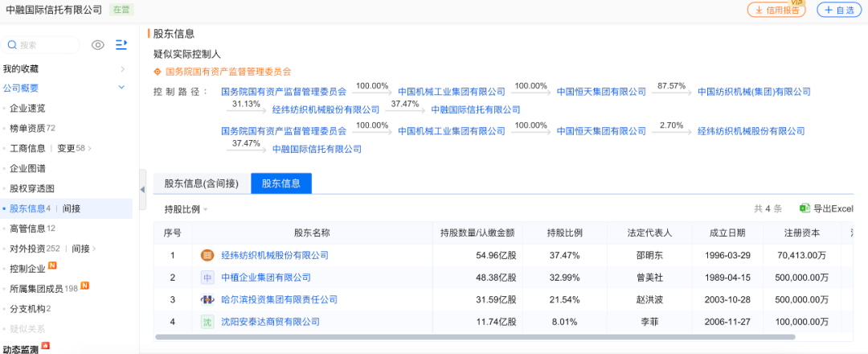This screenshot has width=868, height=354.
Task: Click the sidebar search input field
Action: [x=40, y=45]
